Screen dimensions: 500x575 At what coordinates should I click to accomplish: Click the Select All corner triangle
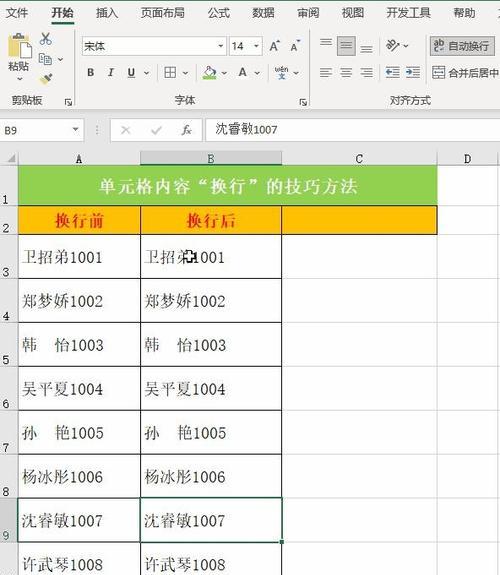pos(11,159)
